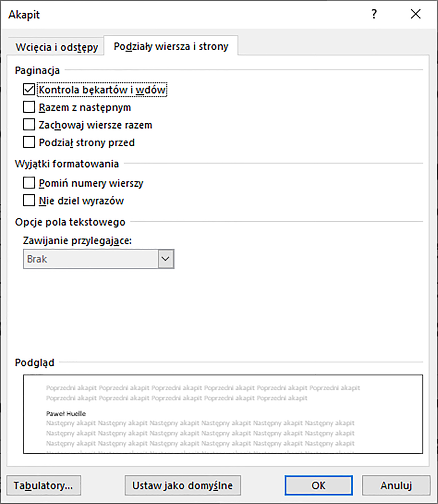Click the paragraph preview pane
This screenshot has height=504, width=438.
pyautogui.click(x=223, y=414)
